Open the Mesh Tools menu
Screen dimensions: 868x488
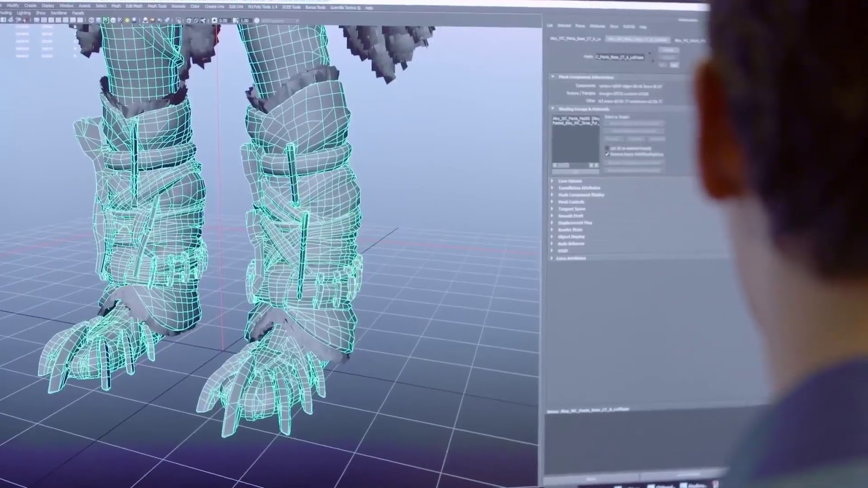157,6
